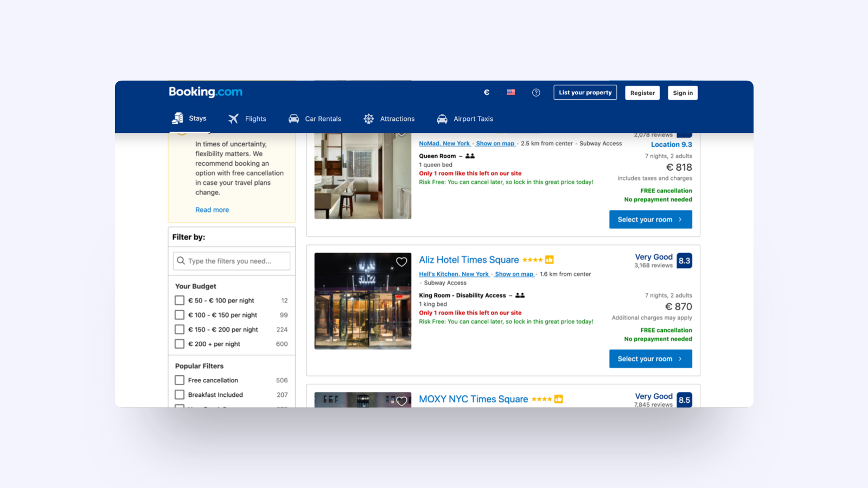
Task: Click the 8.3 score badge for Aliz Hotel
Action: tap(685, 261)
